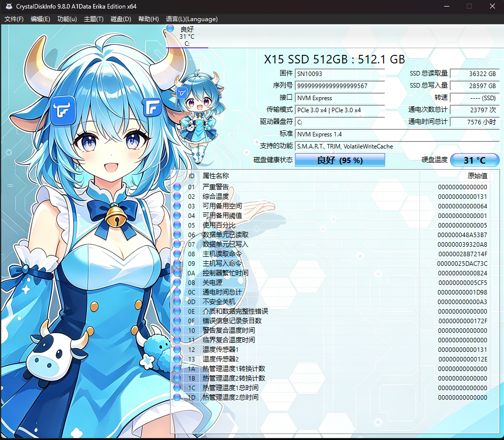Open the 主题(T) menu
This screenshot has width=504, height=440.
pos(94,19)
